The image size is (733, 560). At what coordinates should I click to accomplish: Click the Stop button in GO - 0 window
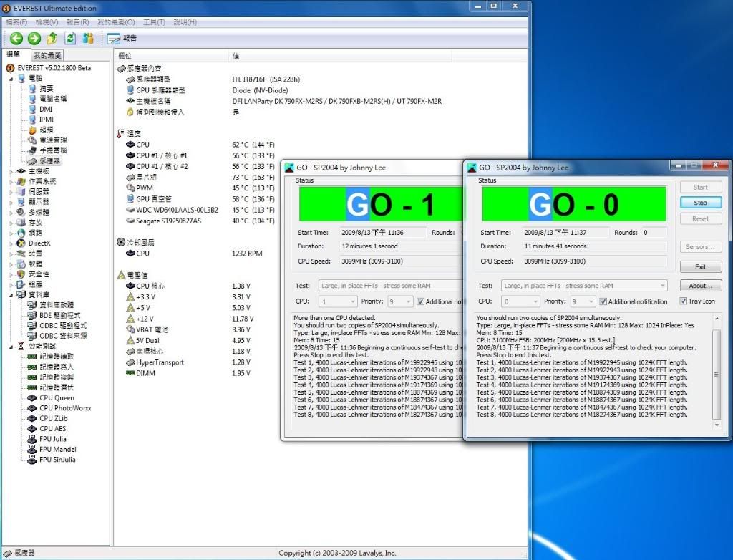click(700, 203)
